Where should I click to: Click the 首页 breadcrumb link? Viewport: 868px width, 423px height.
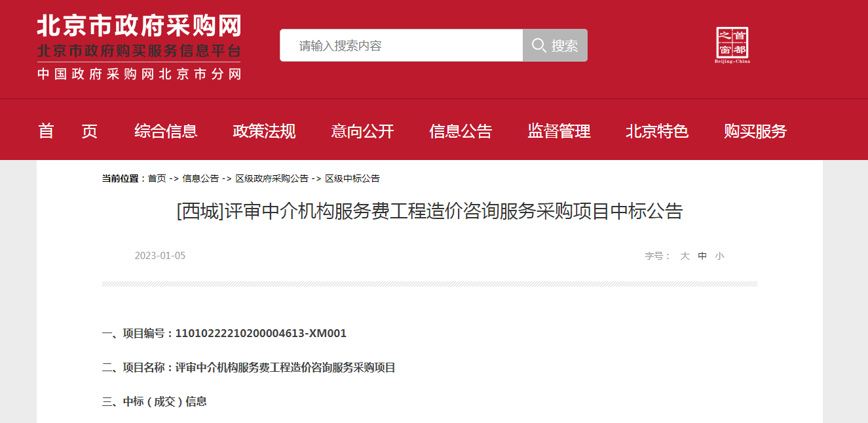click(x=157, y=178)
